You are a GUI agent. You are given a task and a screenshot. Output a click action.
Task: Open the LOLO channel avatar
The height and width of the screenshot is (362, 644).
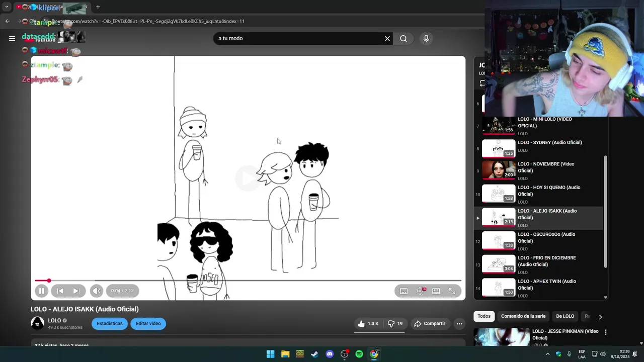click(37, 323)
